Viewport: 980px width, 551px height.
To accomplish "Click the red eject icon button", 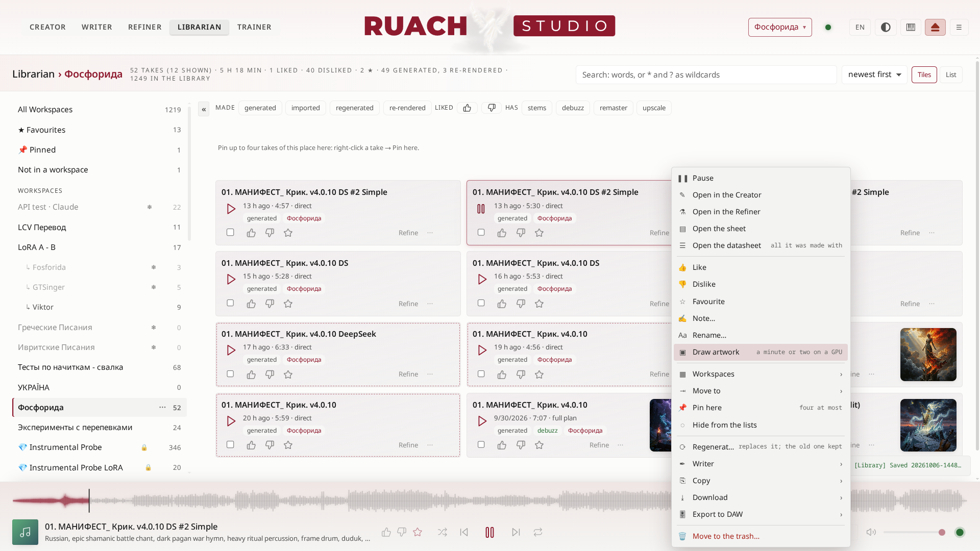I will tap(935, 27).
